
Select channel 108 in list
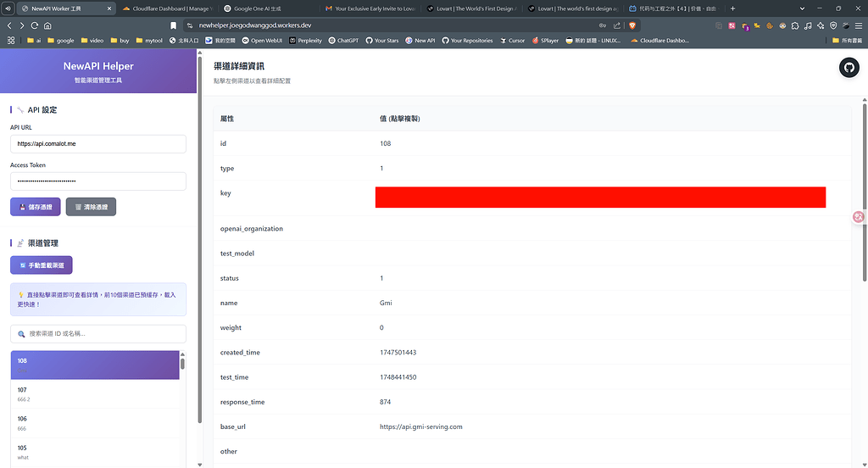pyautogui.click(x=95, y=365)
